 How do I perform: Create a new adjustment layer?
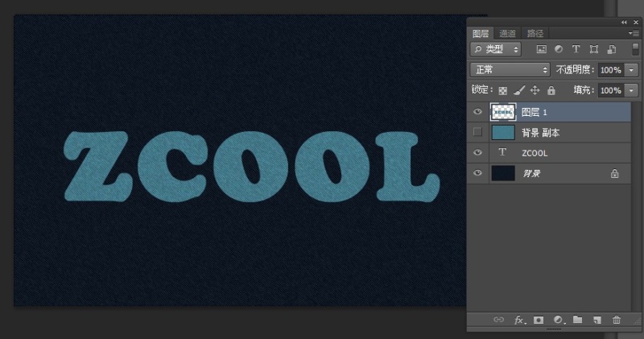pos(558,320)
